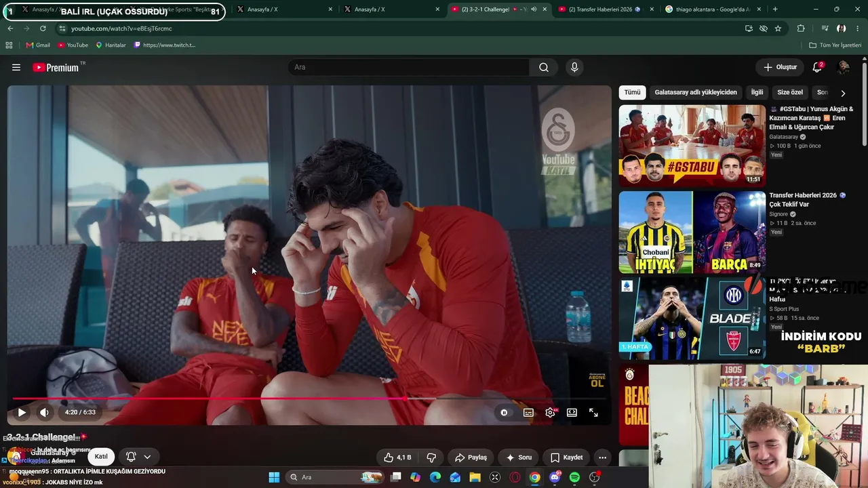Focus the YouTube Ara search field
The image size is (868, 488).
(409, 67)
